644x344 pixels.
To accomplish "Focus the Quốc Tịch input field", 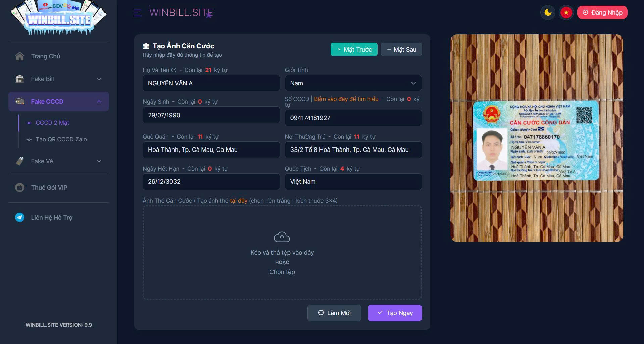I will 353,182.
